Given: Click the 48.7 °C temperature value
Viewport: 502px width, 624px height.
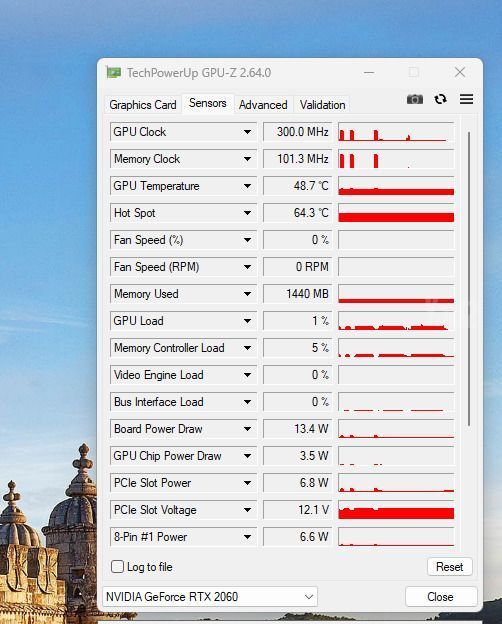Looking at the screenshot, I should pyautogui.click(x=297, y=186).
